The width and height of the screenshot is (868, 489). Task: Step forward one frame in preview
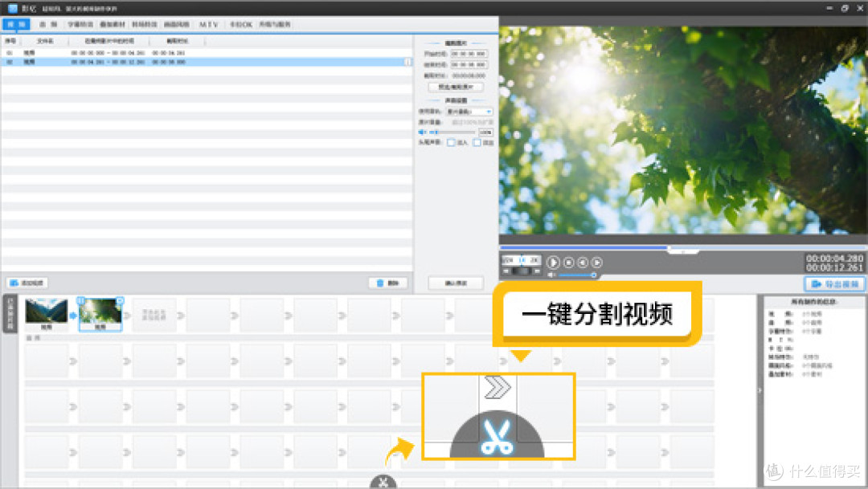(x=596, y=263)
